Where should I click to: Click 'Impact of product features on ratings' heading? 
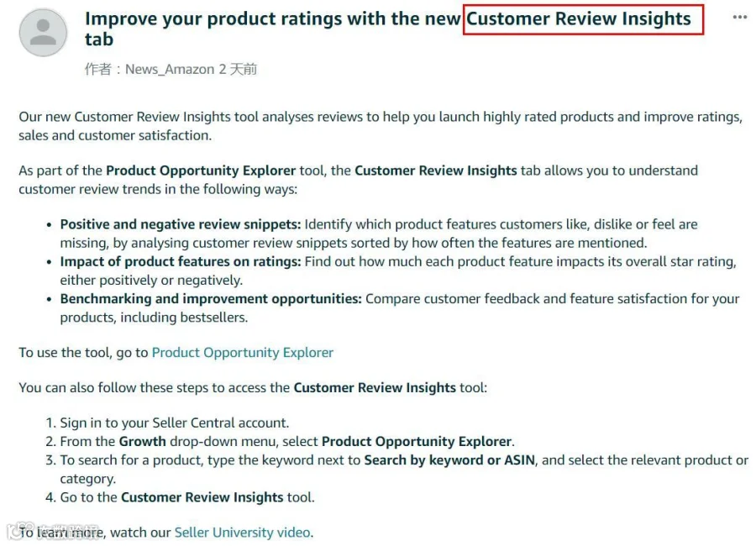181,262
